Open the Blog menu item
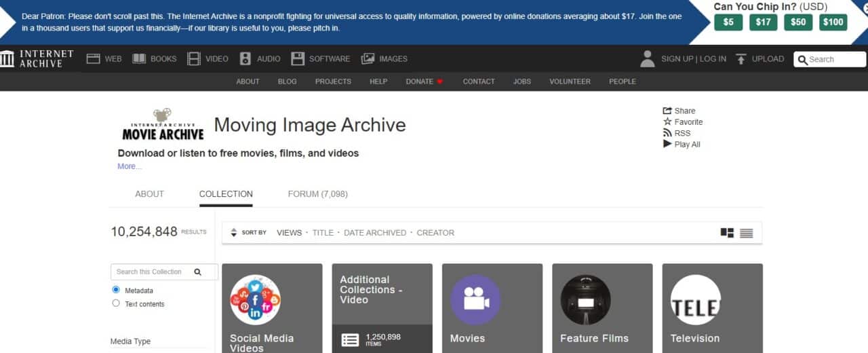Screen dimensions: 868x353 [x=288, y=81]
